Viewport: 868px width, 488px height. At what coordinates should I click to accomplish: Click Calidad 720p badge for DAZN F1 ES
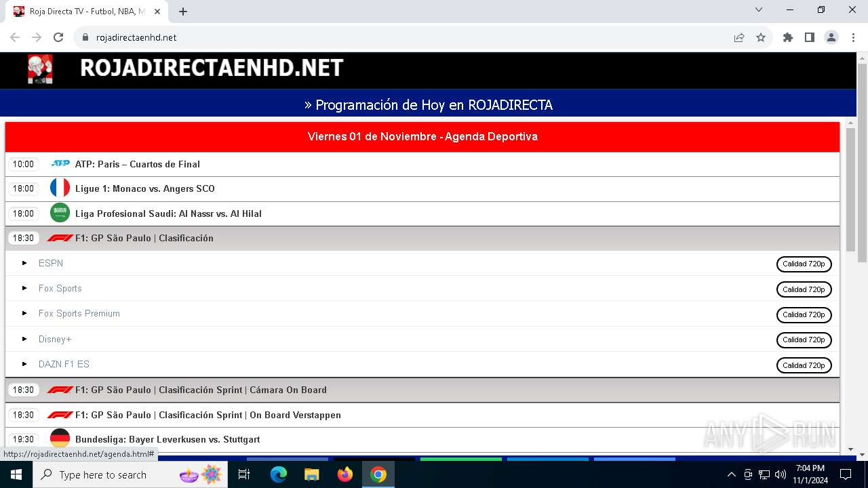tap(804, 365)
